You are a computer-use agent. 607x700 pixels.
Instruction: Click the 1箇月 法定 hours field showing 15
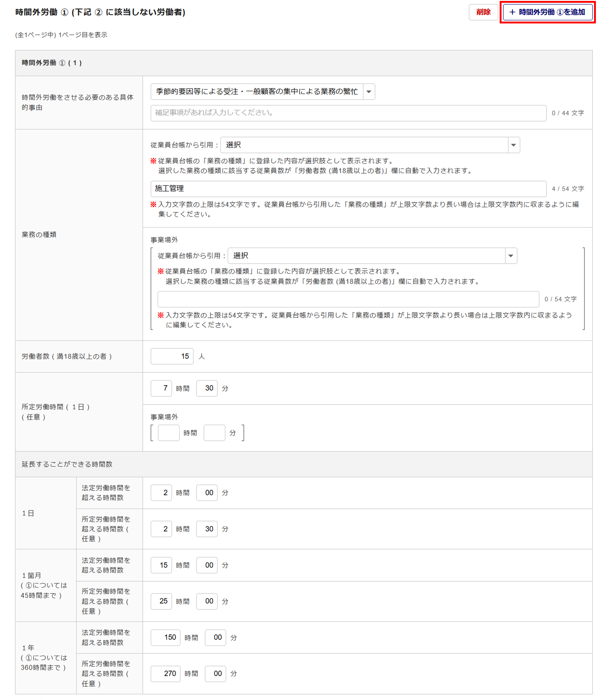(161, 565)
